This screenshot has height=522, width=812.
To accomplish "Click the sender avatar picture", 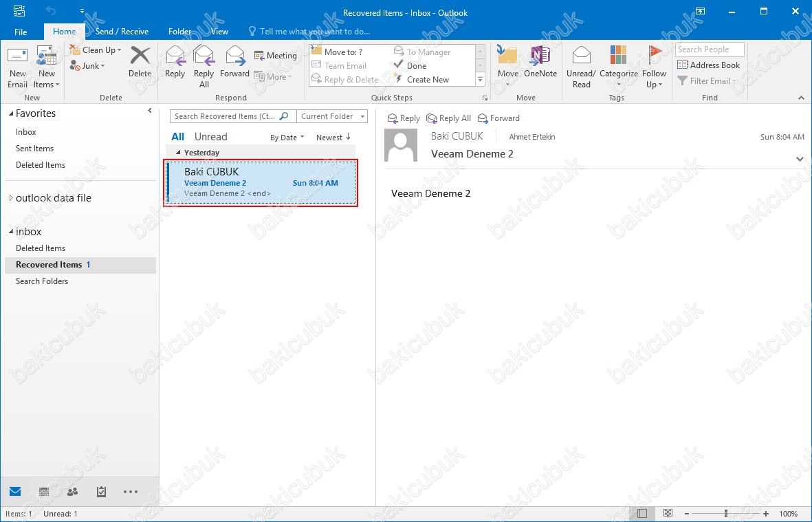I will coord(401,146).
